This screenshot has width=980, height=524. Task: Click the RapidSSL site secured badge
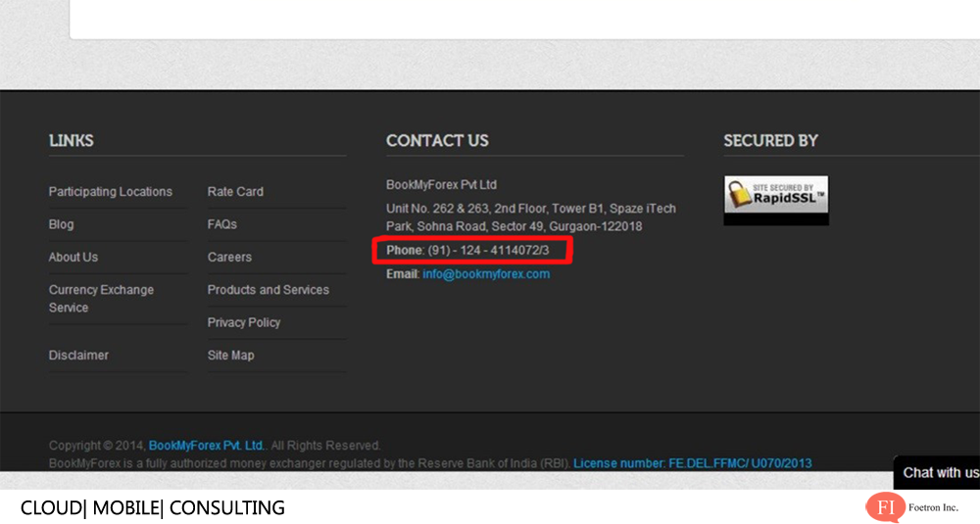click(x=776, y=200)
